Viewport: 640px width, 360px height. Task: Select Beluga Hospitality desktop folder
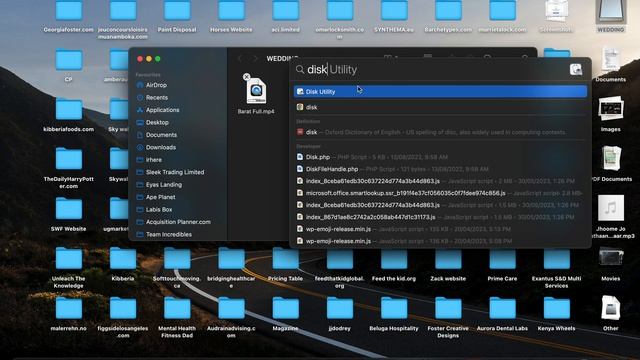pyautogui.click(x=394, y=315)
